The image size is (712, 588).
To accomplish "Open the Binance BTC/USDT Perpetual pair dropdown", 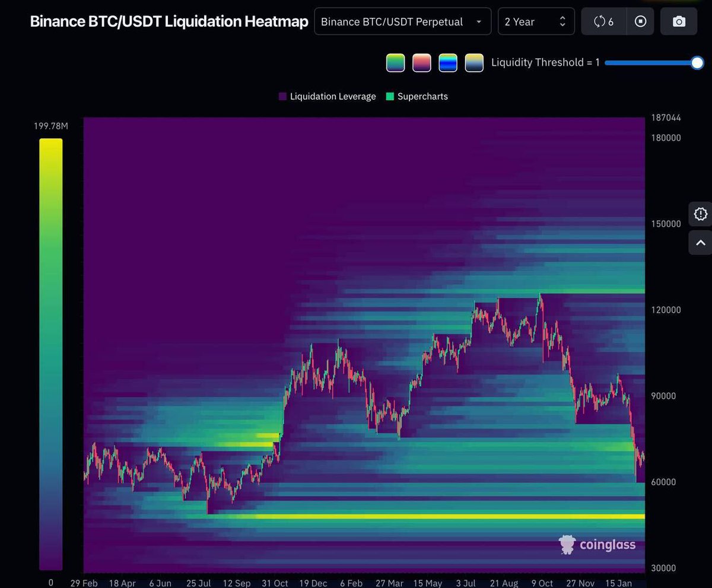I will point(402,21).
